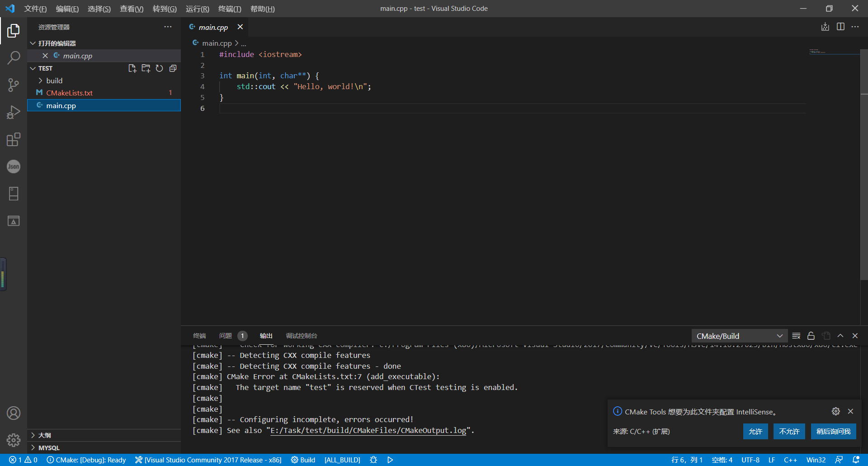The image size is (868, 466).
Task: Collapse the build folder in explorer
Action: click(x=40, y=80)
